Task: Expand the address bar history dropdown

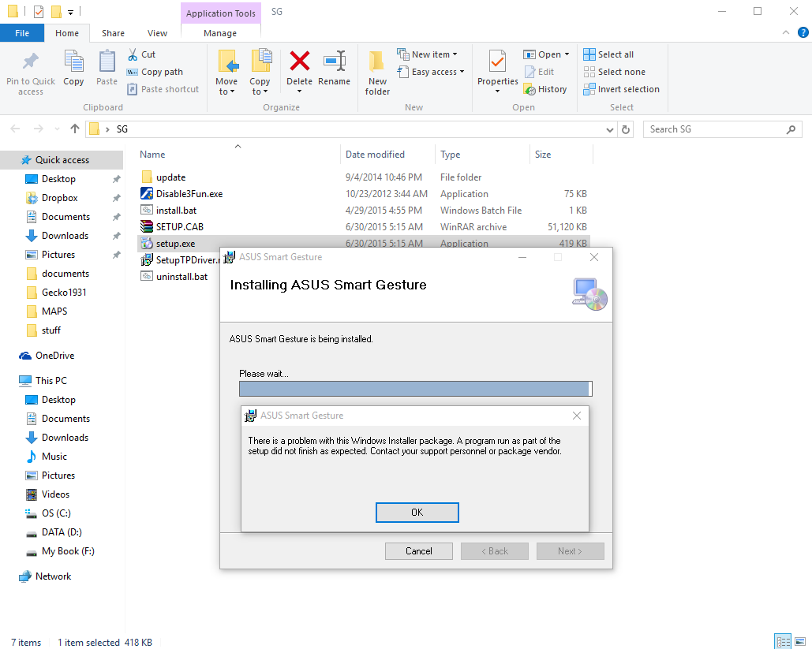Action: tap(609, 129)
